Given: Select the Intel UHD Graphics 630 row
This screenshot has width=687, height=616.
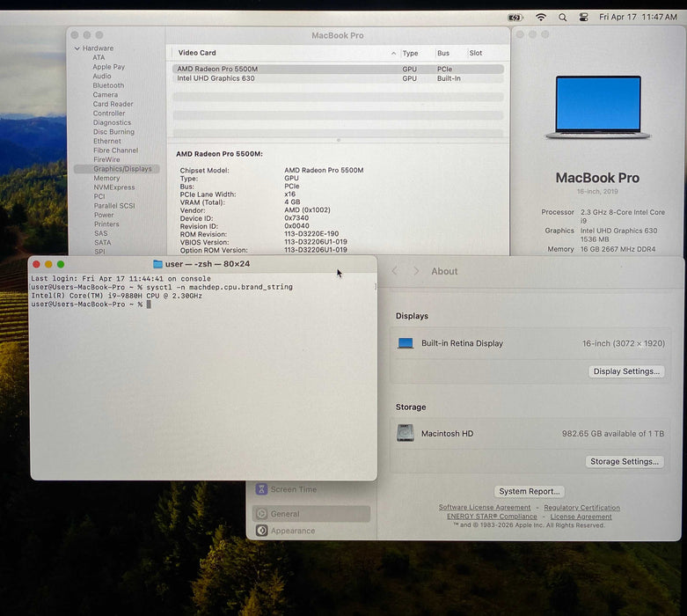Looking at the screenshot, I should pos(338,78).
